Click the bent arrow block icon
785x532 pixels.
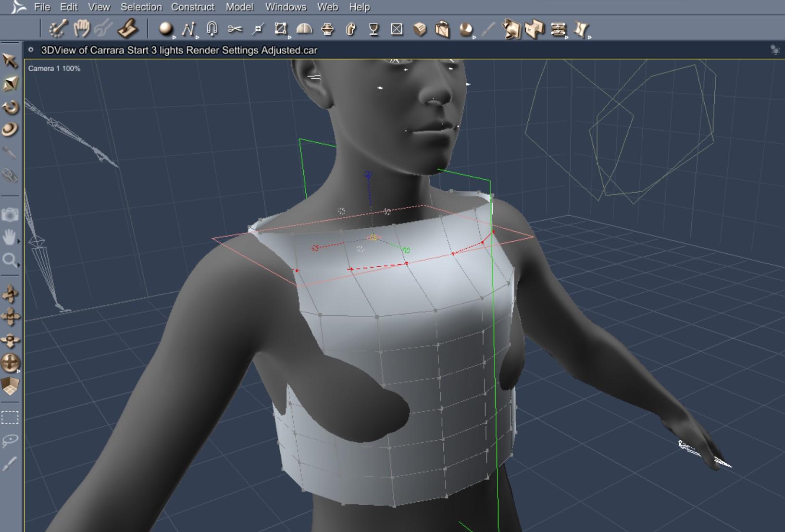(x=350, y=29)
